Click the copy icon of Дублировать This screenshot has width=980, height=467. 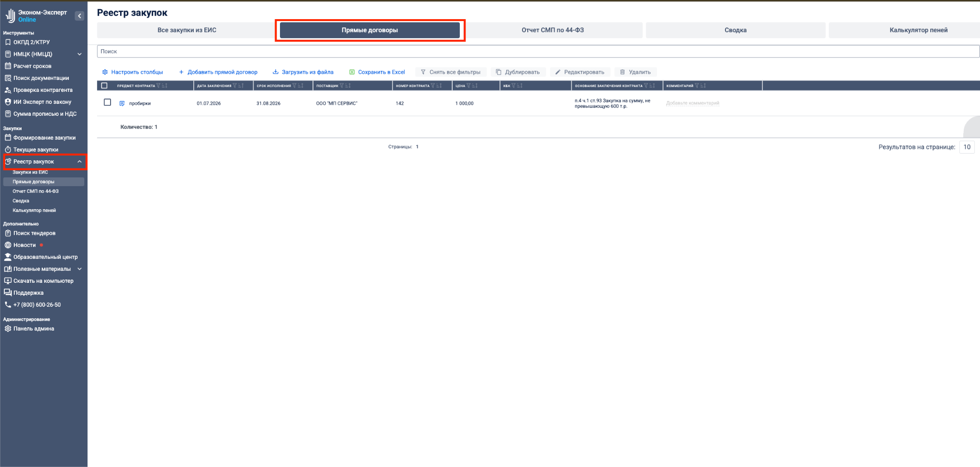coord(498,72)
